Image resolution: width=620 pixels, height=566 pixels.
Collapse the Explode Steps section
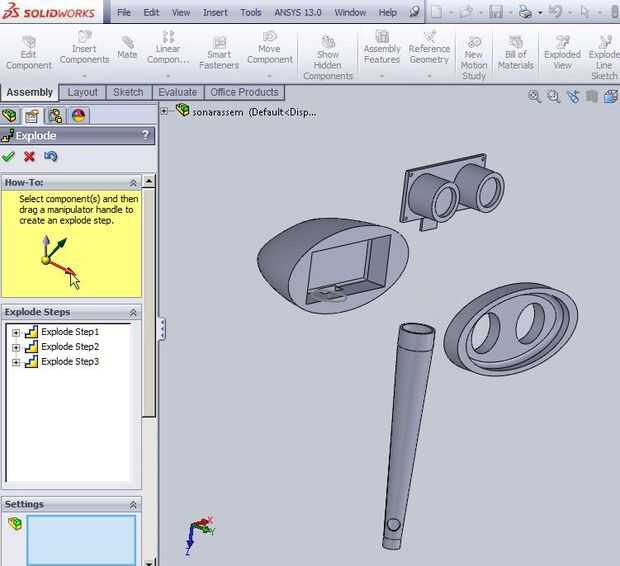(133, 312)
